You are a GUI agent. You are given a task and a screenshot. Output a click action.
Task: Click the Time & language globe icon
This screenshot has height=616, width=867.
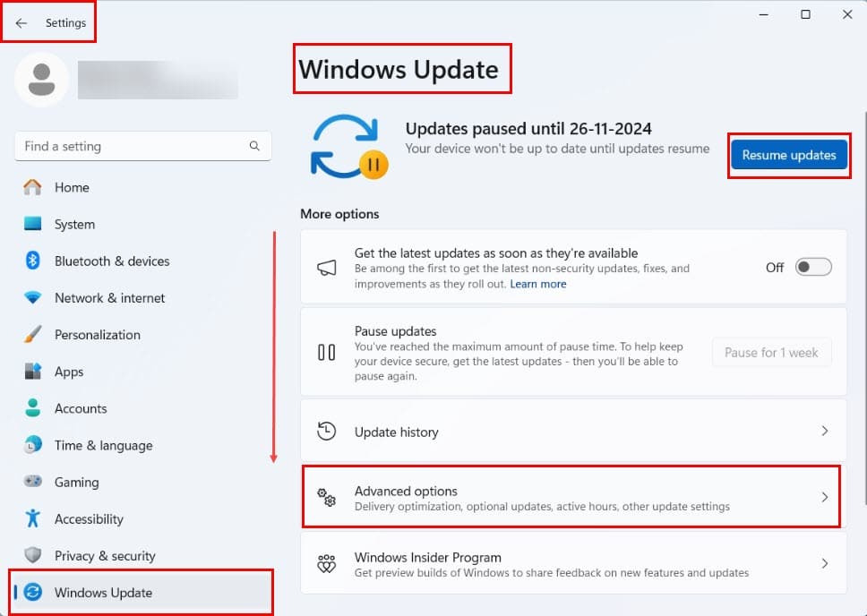[32, 445]
